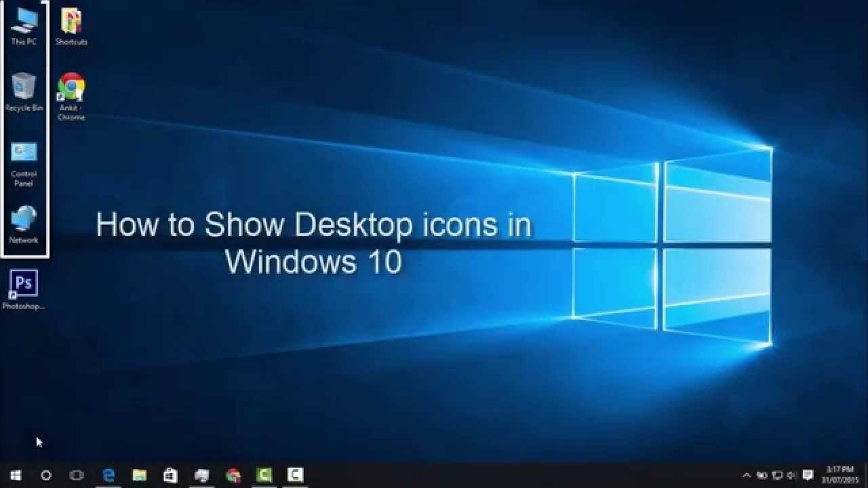Screen dimensions: 868x488
Task: Switch to Chrome in the taskbar
Action: 233,475
